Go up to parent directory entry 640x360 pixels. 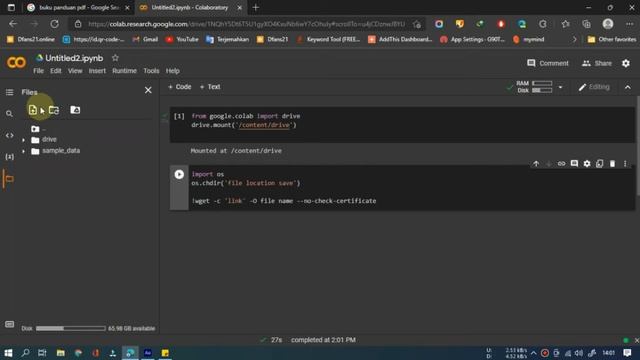[38, 129]
